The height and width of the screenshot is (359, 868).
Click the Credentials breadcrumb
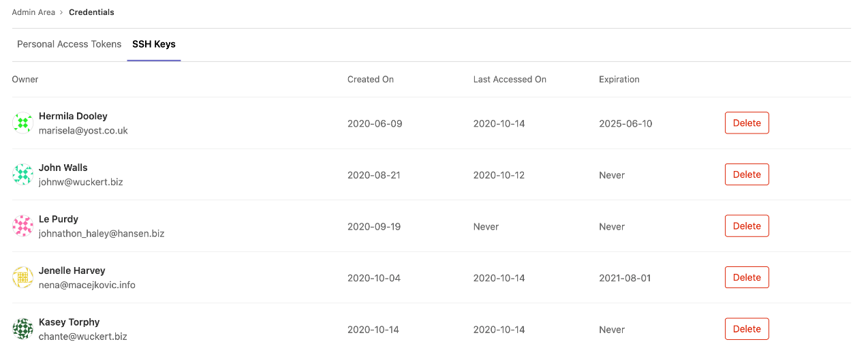(x=91, y=12)
